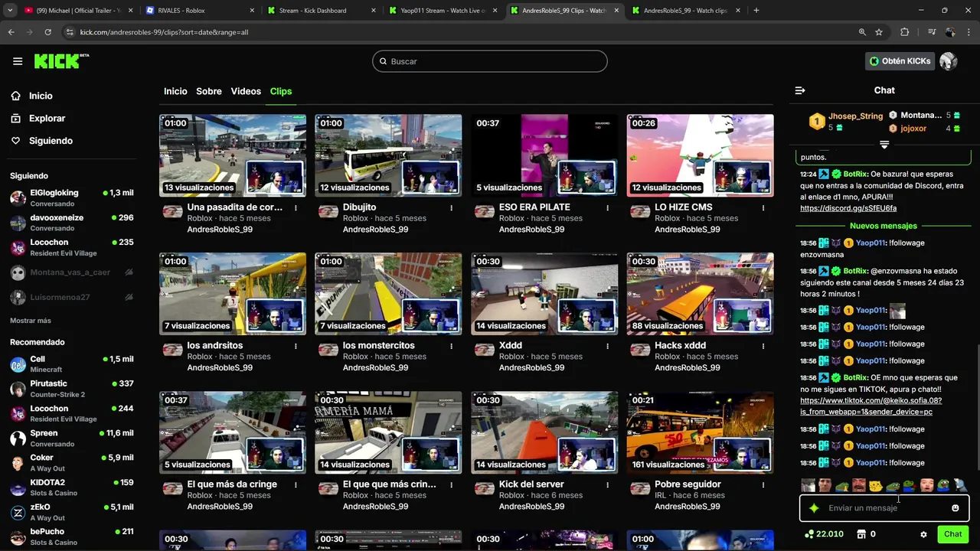Viewport: 980px width, 551px height.
Task: Open davooxeneize channel in sidebar
Action: click(72, 223)
